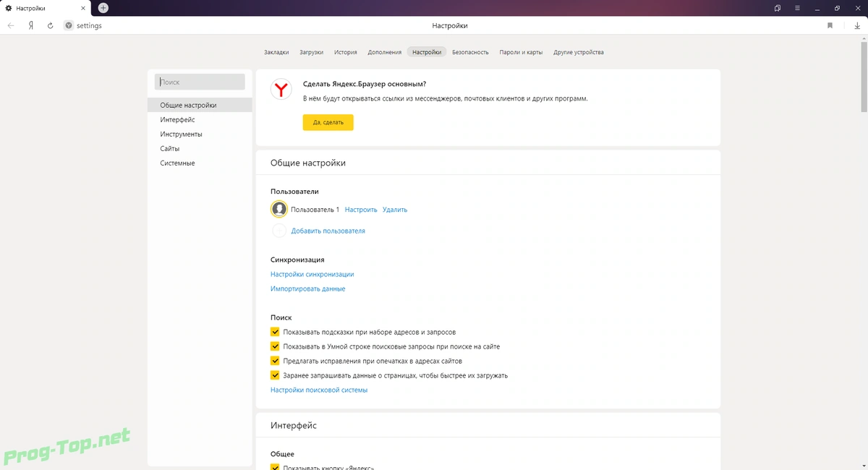Switch to the Загрузки tab
The image size is (868, 470).
312,52
